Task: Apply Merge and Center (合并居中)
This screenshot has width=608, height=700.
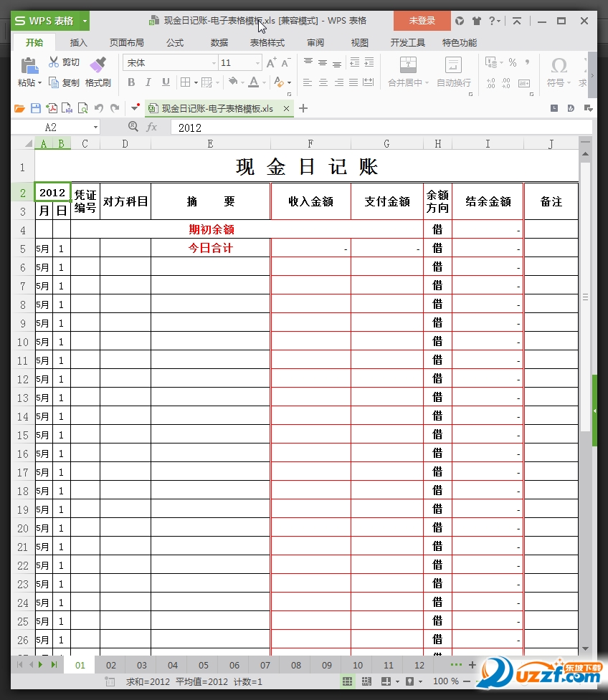Action: [407, 72]
